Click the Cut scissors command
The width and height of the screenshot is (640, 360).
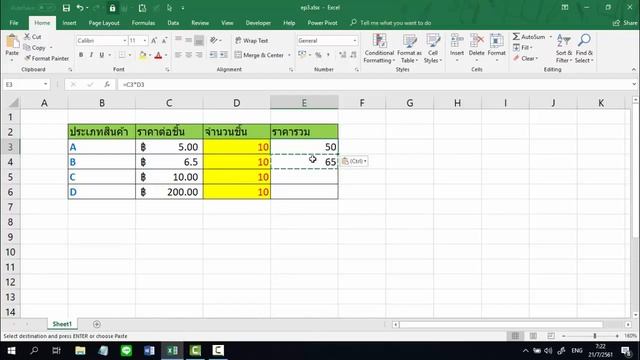(x=33, y=37)
